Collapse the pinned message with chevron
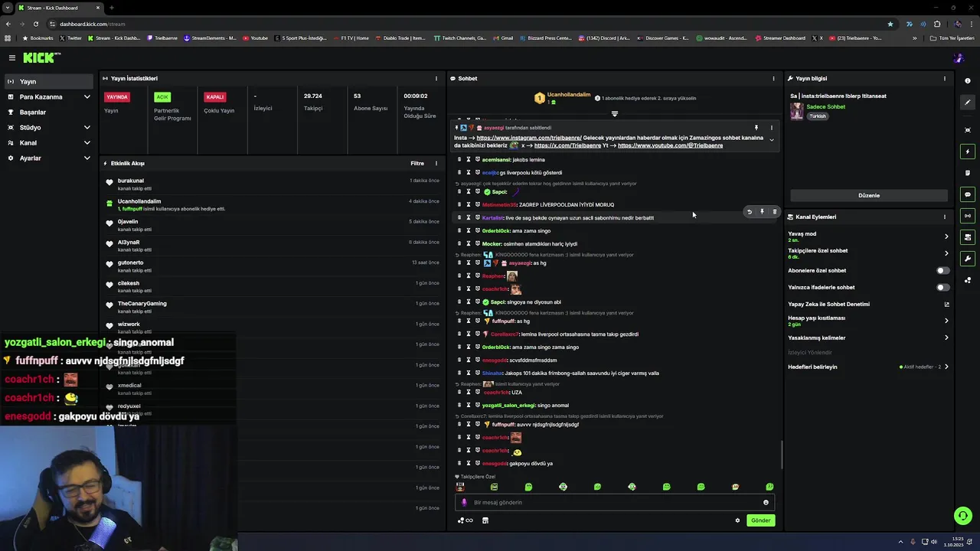This screenshot has width=980, height=551. (x=771, y=141)
